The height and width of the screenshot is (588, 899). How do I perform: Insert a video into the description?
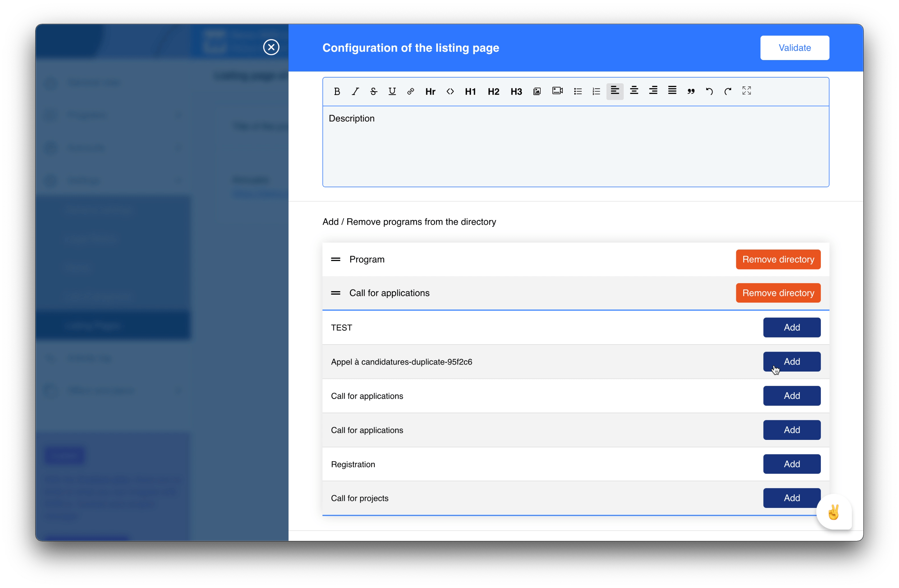(557, 91)
